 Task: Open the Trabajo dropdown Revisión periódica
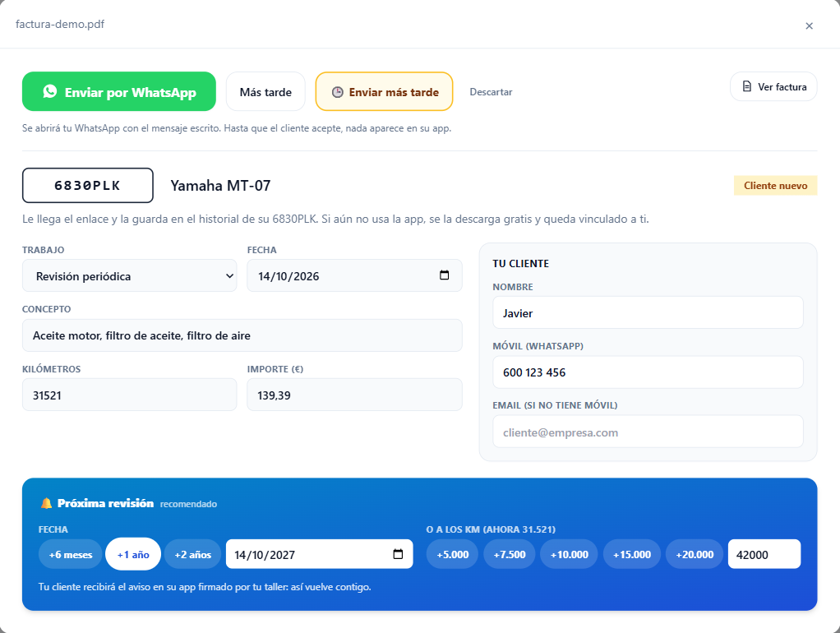tap(130, 275)
